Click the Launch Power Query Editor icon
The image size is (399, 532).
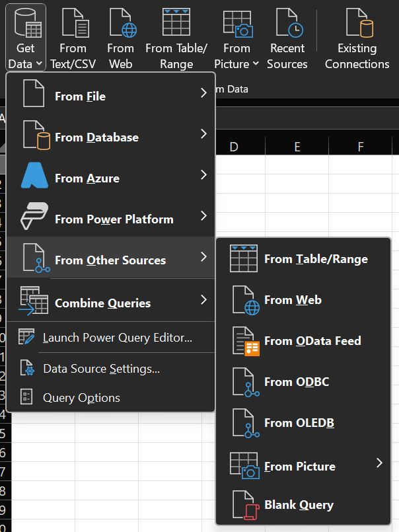coord(26,336)
